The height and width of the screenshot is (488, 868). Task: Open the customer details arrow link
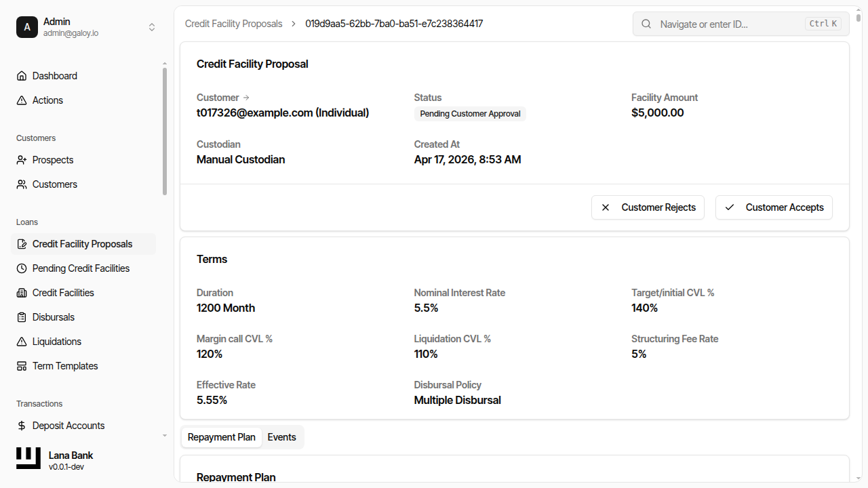(x=246, y=98)
